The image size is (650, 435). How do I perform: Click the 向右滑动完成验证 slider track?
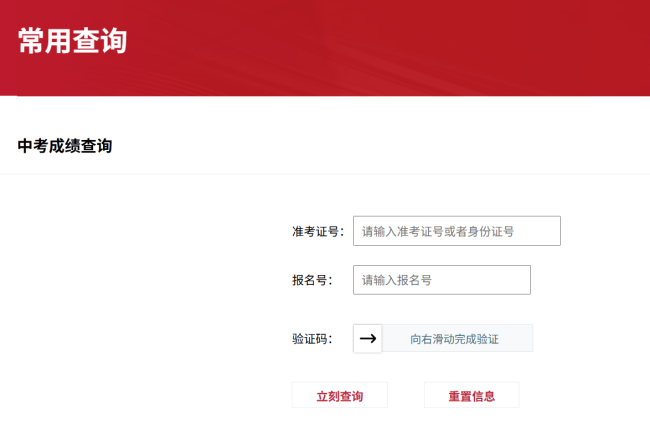(x=455, y=339)
